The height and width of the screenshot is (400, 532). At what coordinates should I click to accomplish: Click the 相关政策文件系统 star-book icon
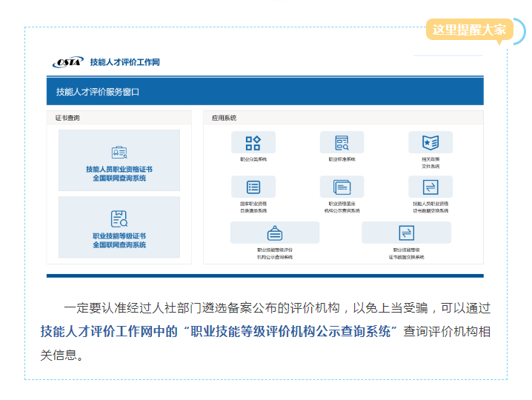pyautogui.click(x=430, y=143)
